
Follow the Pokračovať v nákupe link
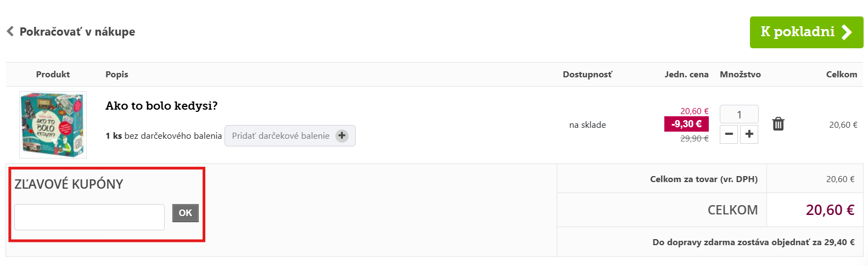point(77,32)
